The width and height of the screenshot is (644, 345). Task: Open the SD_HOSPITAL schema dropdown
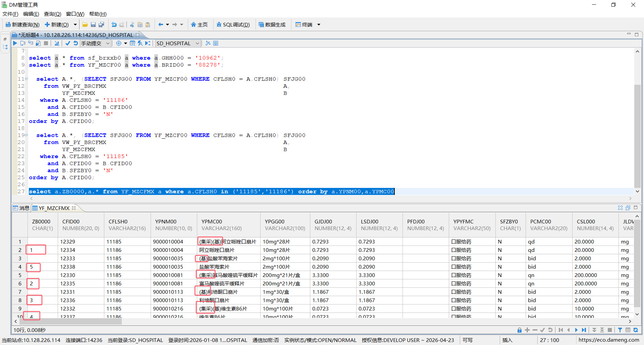[197, 43]
